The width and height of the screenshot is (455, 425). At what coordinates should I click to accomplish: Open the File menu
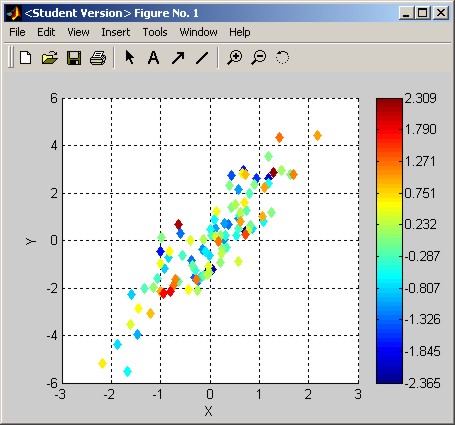17,32
